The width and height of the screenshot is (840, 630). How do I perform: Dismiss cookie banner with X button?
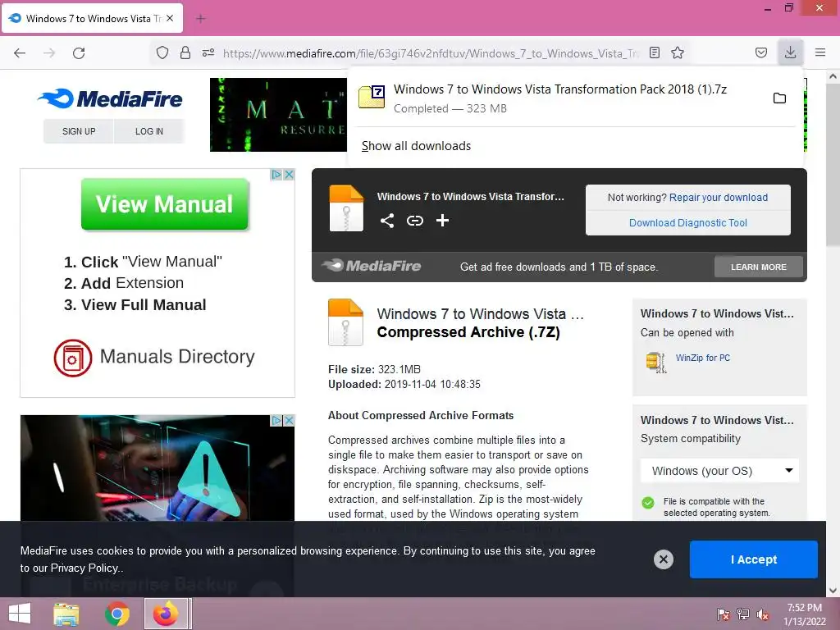coord(663,559)
